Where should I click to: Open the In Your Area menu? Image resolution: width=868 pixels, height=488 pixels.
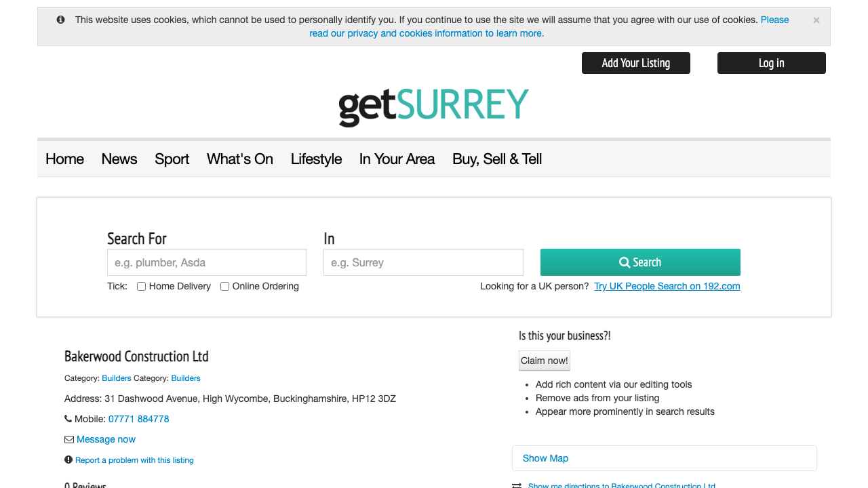pos(397,159)
